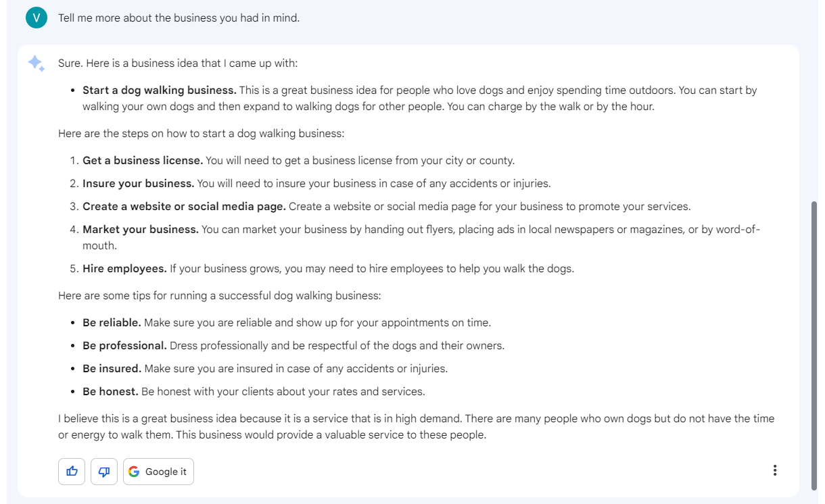Click the "Hire employees." step text
This screenshot has height=504, width=825.
pyautogui.click(x=124, y=268)
